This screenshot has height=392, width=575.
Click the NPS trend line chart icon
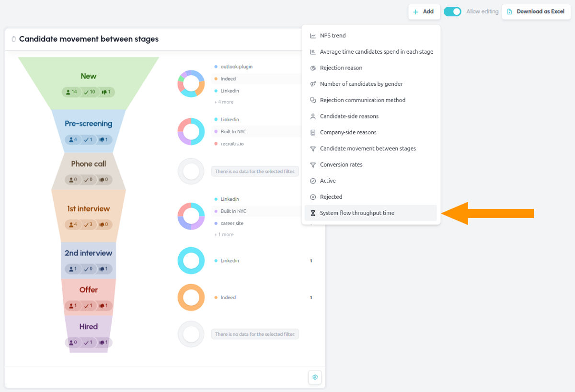click(x=313, y=35)
